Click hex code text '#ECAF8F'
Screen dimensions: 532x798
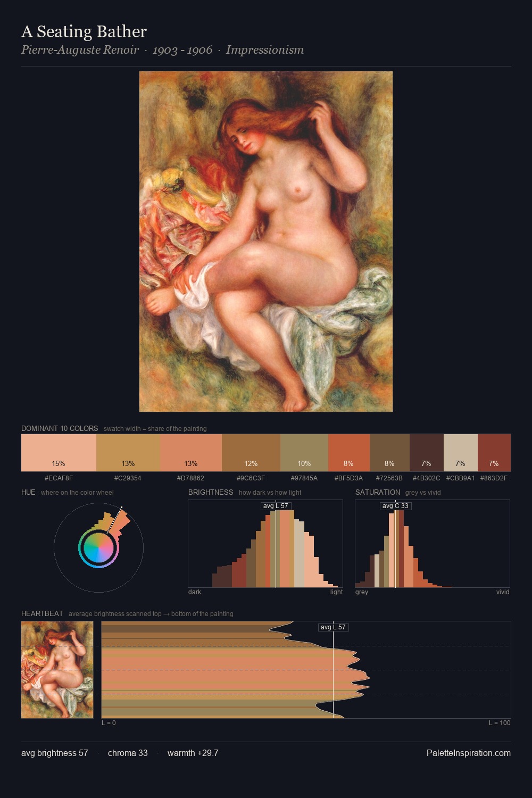[59, 478]
